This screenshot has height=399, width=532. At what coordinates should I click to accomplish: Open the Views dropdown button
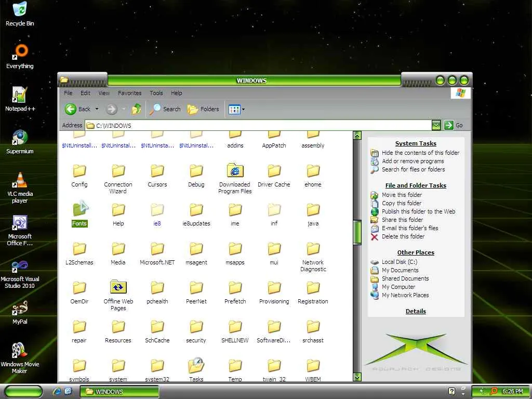pyautogui.click(x=236, y=109)
